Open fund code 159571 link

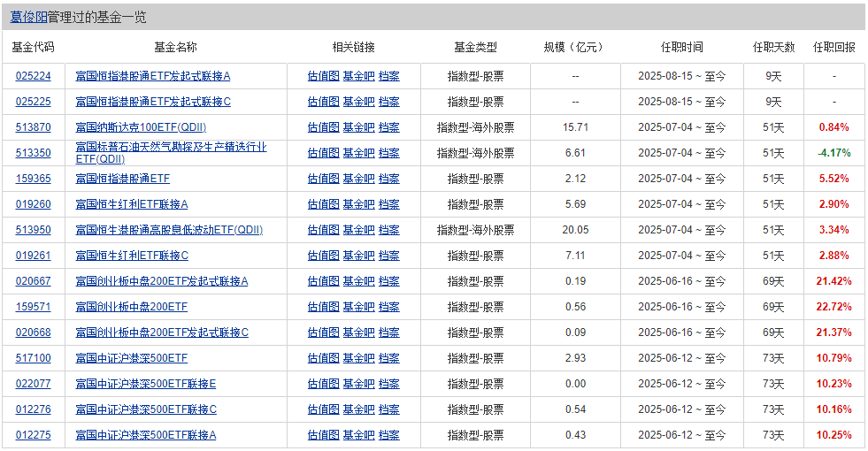34,307
